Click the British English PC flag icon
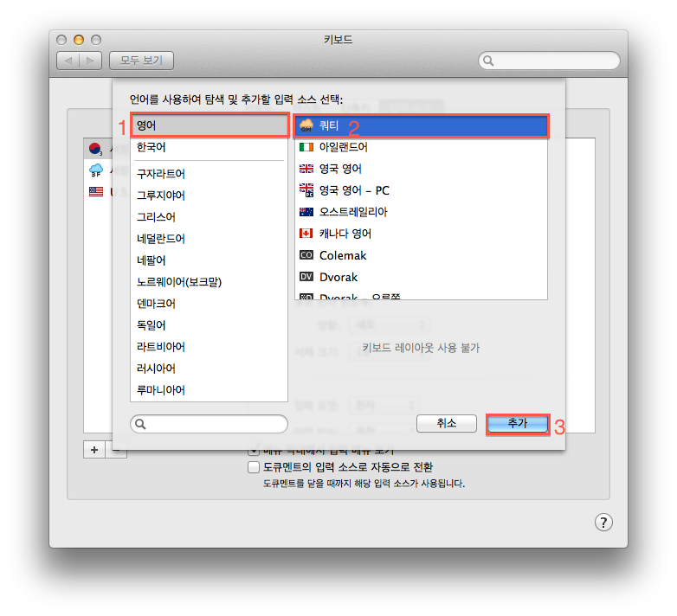The image size is (677, 616). [x=306, y=190]
